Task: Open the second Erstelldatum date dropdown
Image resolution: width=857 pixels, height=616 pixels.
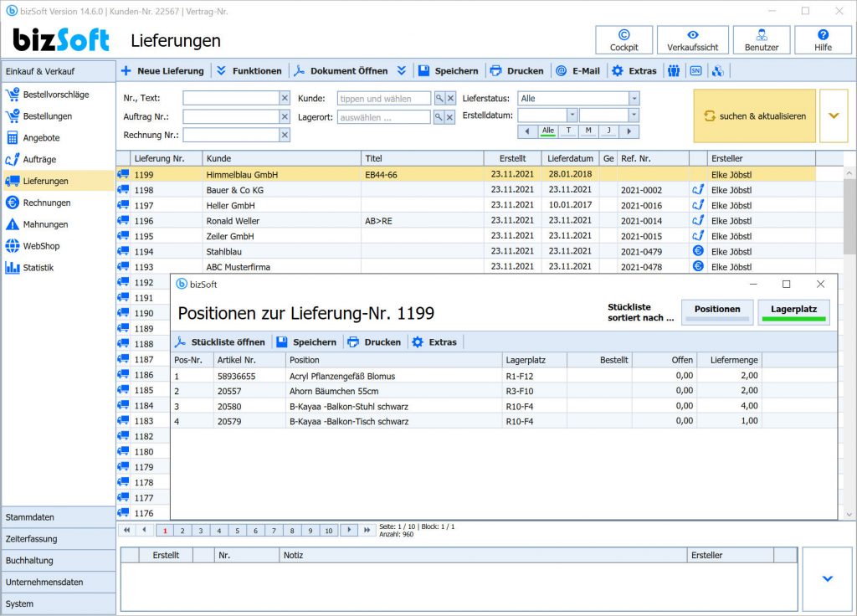Action: [x=634, y=116]
